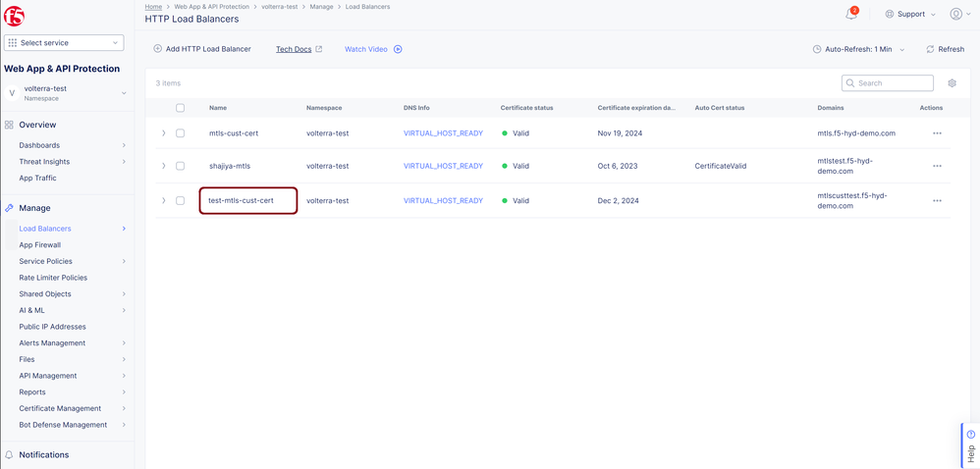Screen dimensions: 980x469
Task: Click the Watch Video play icon
Action: (398, 49)
